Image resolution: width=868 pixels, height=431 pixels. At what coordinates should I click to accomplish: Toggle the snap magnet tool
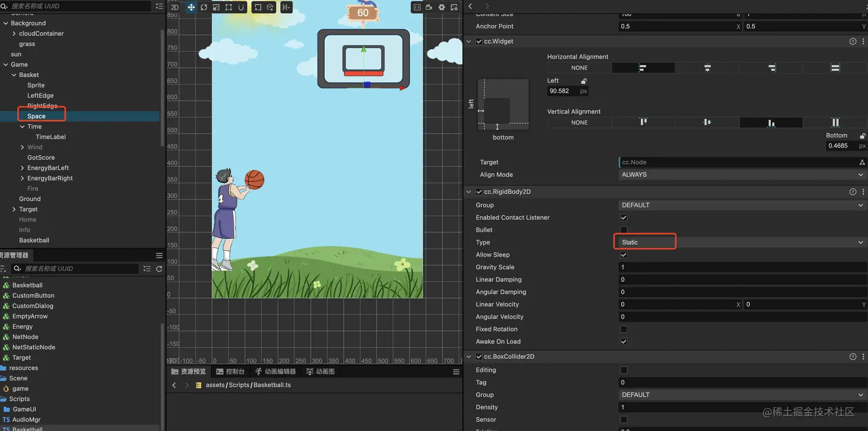[x=241, y=7]
